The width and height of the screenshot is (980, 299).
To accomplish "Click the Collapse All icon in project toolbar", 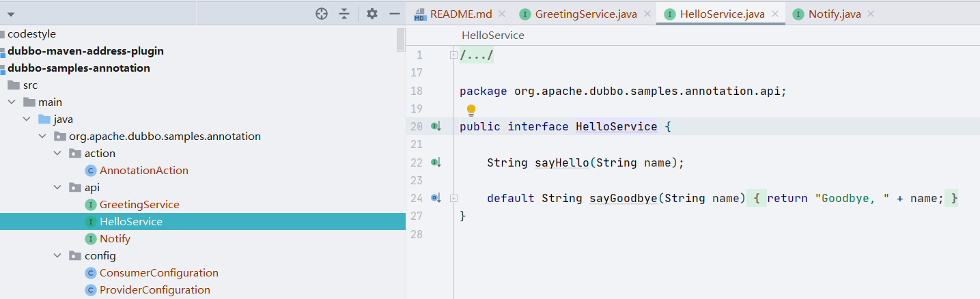I will point(344,14).
